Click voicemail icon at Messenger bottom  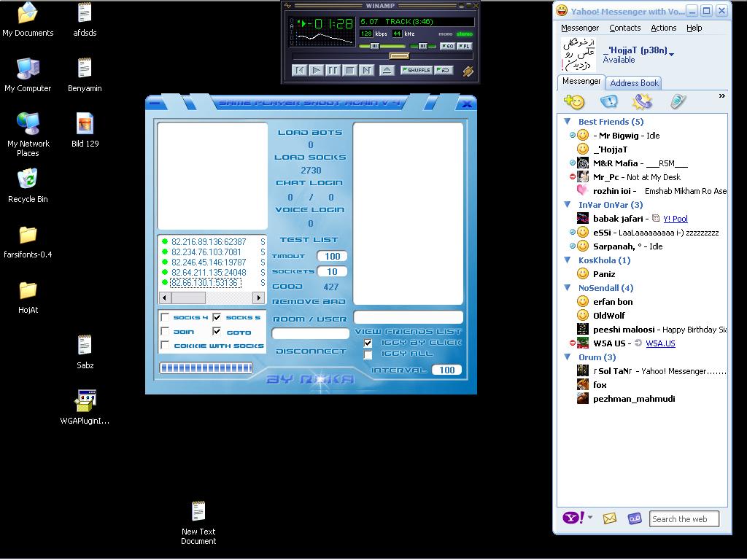click(x=635, y=518)
